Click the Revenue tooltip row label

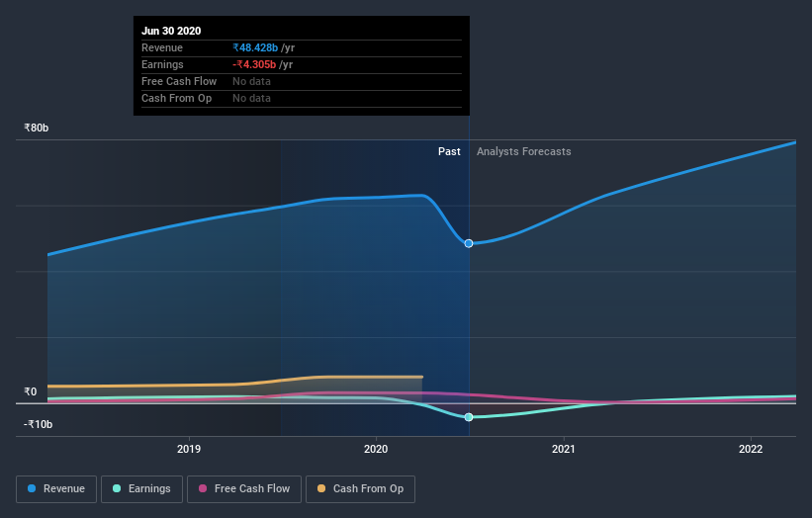pos(162,47)
